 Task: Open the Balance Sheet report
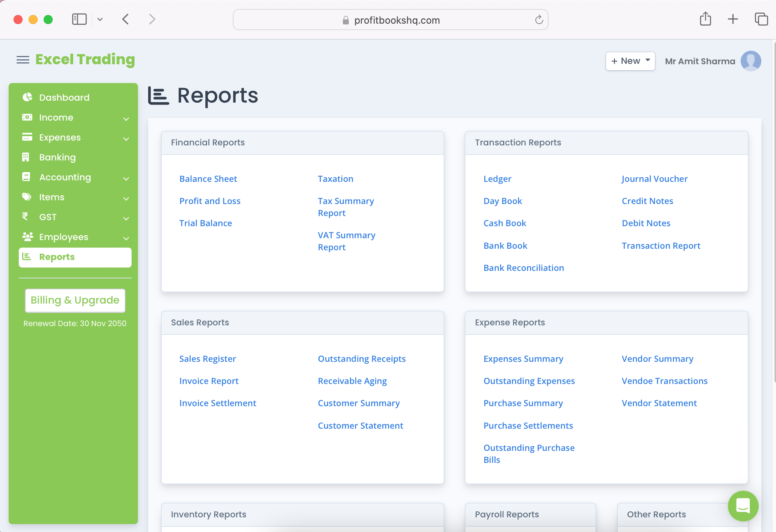pyautogui.click(x=208, y=179)
